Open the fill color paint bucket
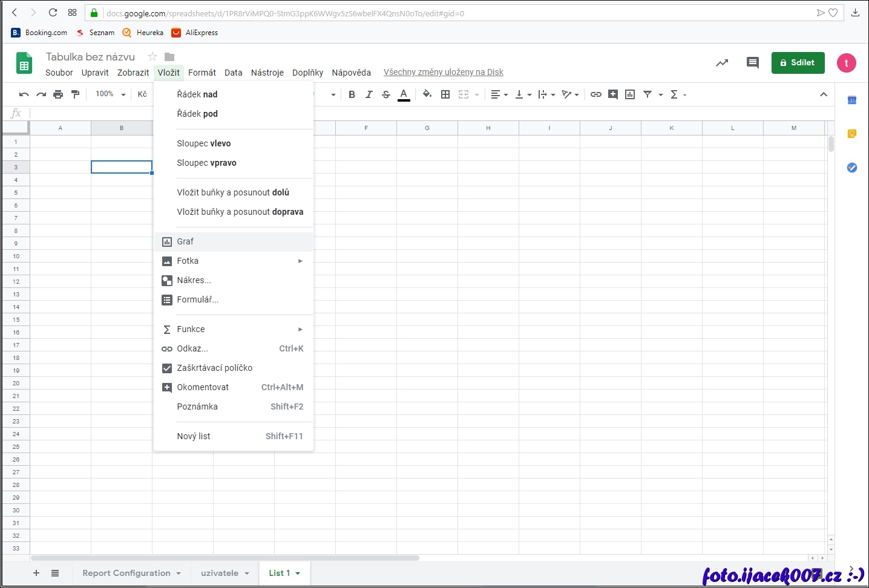 427,94
